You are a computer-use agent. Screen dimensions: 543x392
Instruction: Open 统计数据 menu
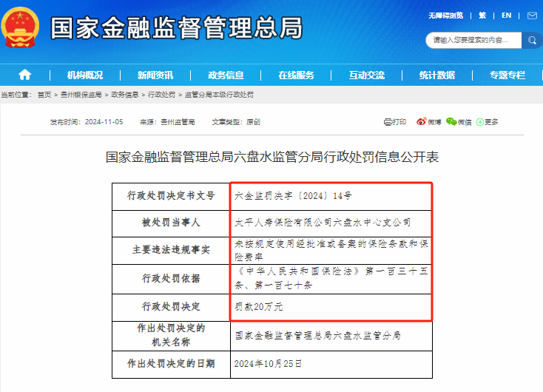(x=437, y=75)
